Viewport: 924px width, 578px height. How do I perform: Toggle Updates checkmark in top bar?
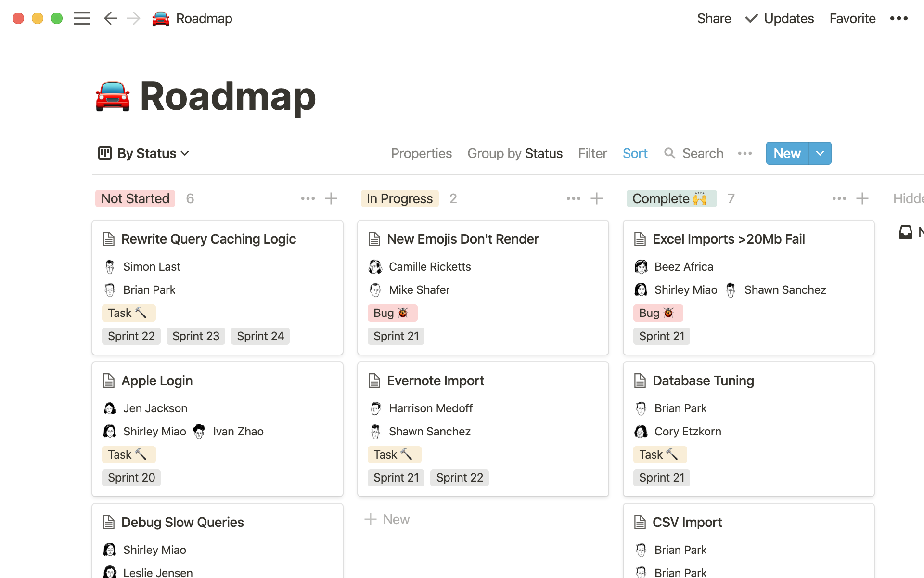(752, 18)
